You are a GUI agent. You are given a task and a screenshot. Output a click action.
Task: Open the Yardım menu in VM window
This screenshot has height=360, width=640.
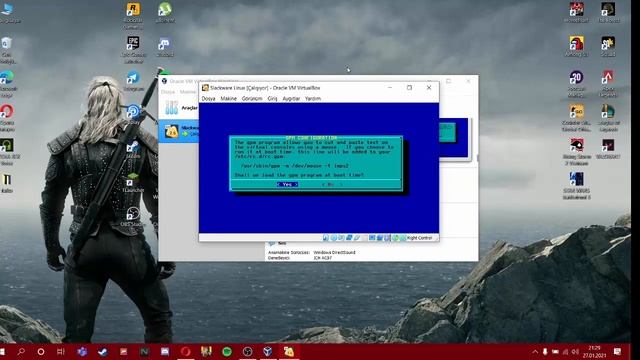(313, 99)
